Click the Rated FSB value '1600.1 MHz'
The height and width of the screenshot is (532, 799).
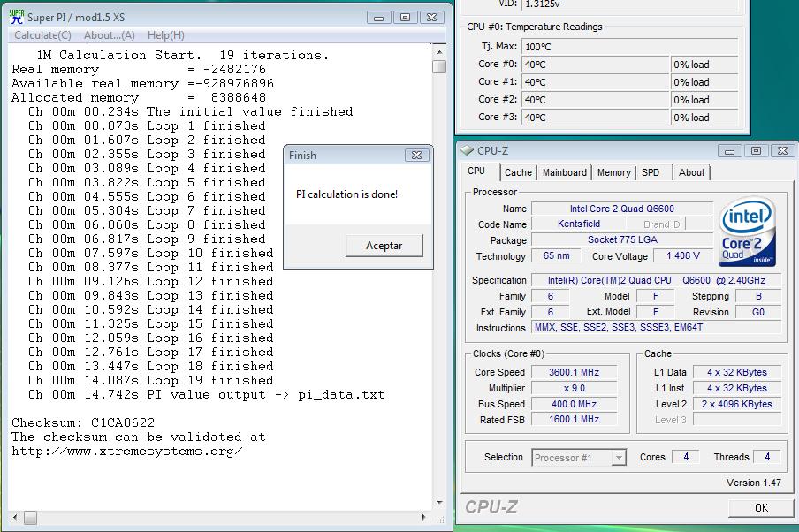(x=575, y=419)
